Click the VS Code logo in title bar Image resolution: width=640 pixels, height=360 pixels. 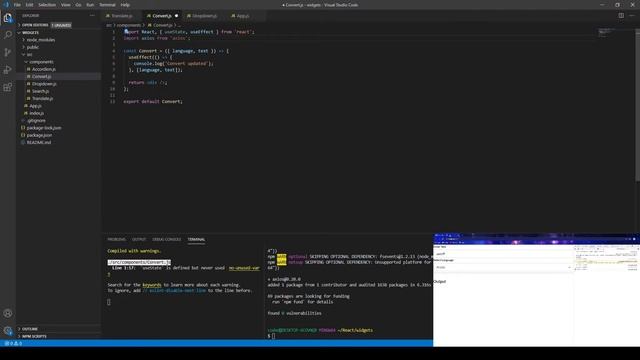point(6,5)
